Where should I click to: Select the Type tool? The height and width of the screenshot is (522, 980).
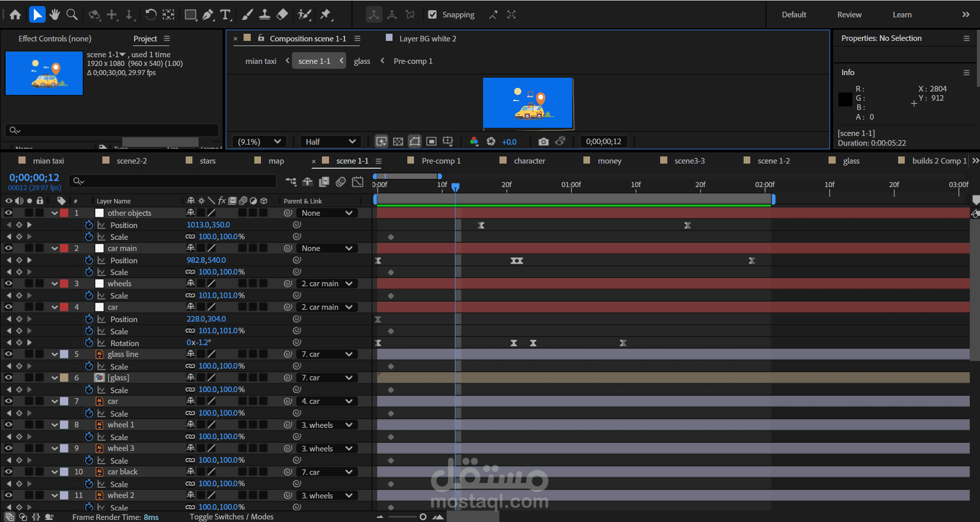coord(225,15)
